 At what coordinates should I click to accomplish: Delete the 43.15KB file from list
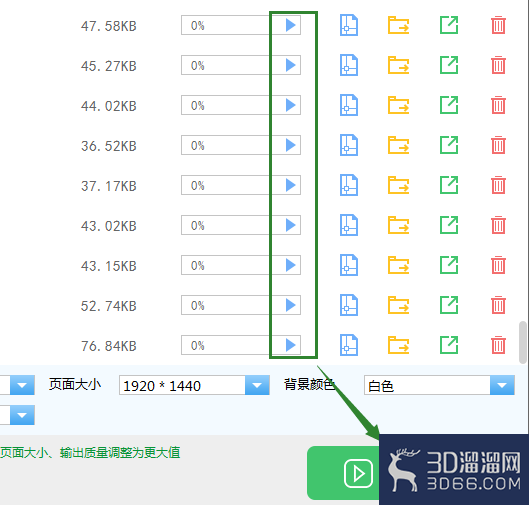[498, 265]
